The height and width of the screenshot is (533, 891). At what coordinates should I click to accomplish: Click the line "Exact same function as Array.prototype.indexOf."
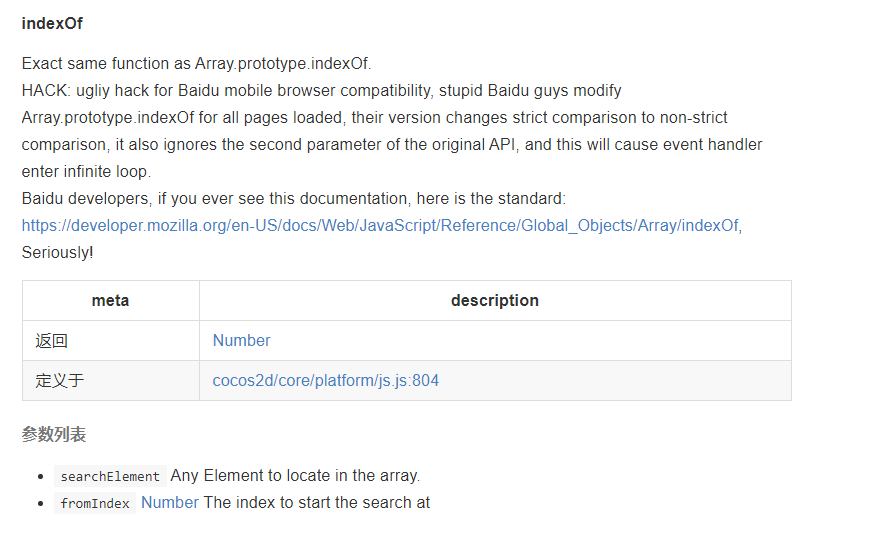(196, 64)
